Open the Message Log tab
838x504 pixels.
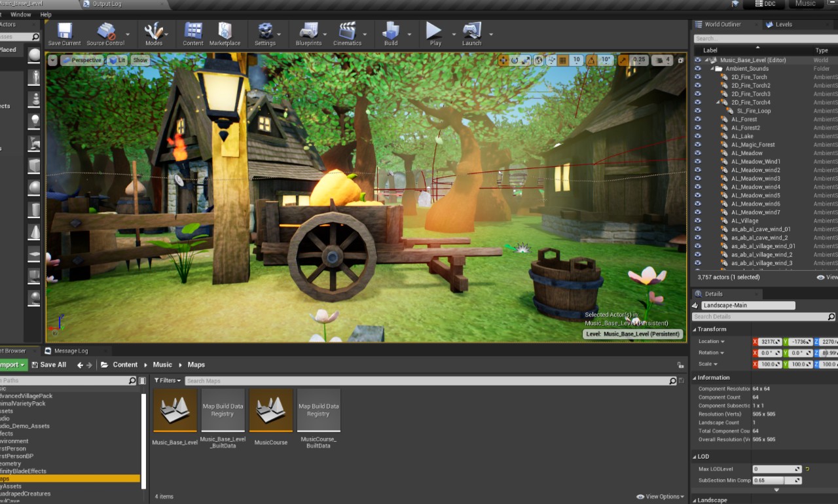coord(70,351)
